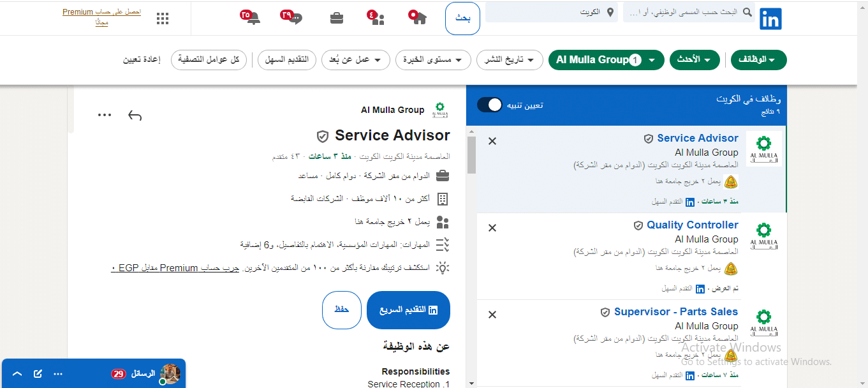Open the تاريخ النشر (Date posted) dropdown
Viewport: 868px width, 388px height.
pos(510,60)
